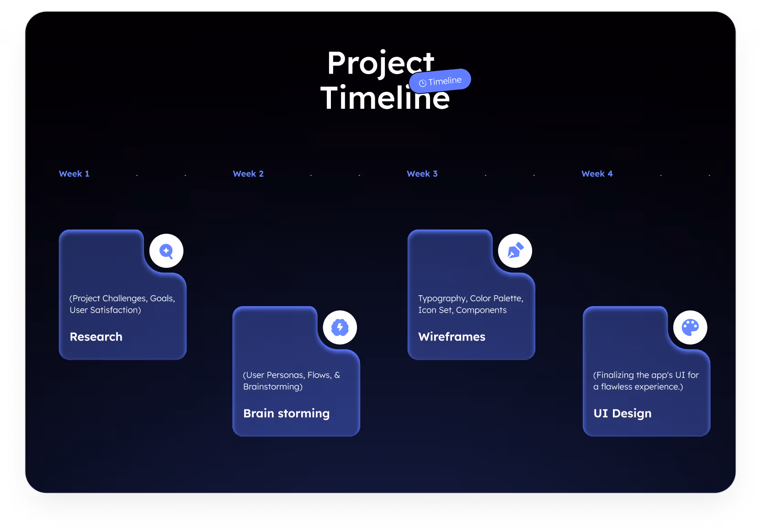Image resolution: width=761 pixels, height=532 pixels.
Task: Click the paint palette icon on UI Design card
Action: [x=690, y=327]
